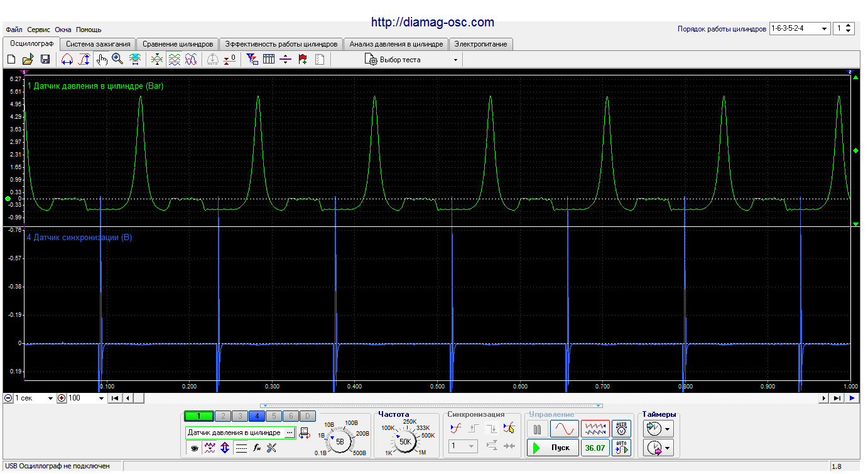Expand the Выбор теста dropdown

(x=456, y=60)
